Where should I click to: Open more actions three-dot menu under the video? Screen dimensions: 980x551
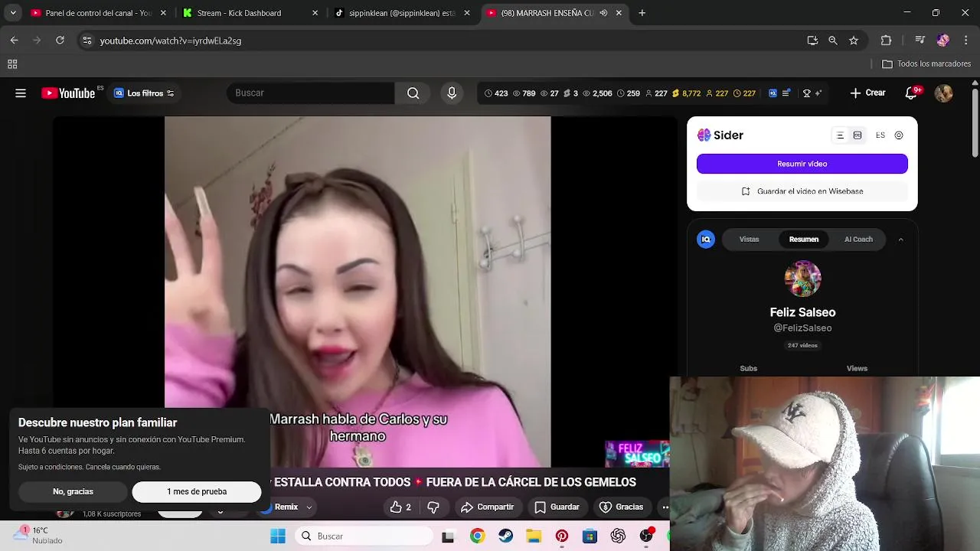pos(665,507)
